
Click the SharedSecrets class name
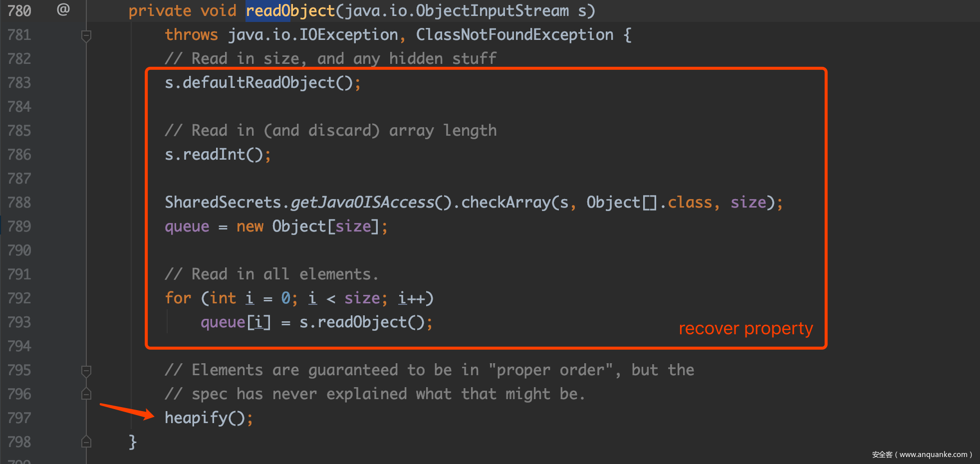pyautogui.click(x=223, y=202)
